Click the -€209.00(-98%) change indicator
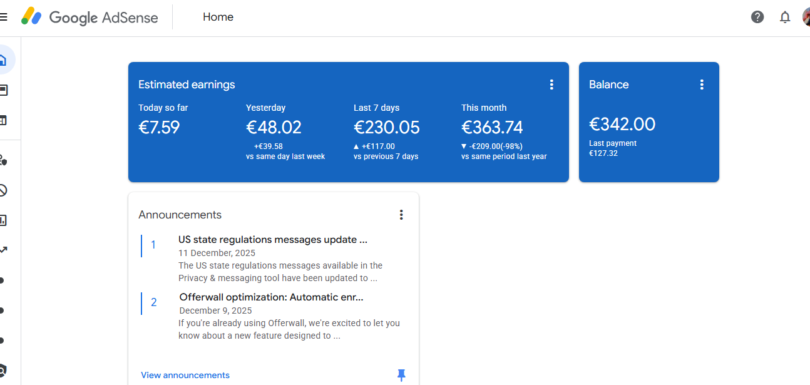Image resolution: width=810 pixels, height=385 pixels. [492, 146]
